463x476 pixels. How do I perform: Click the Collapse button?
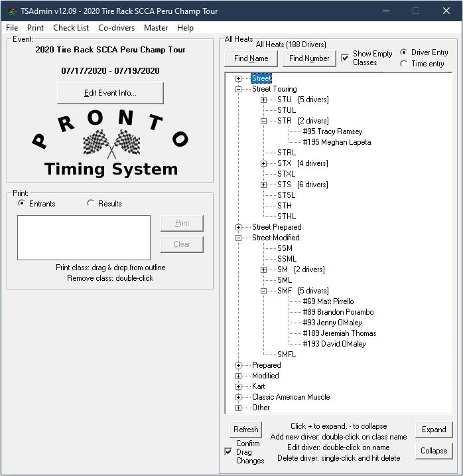[x=434, y=451]
